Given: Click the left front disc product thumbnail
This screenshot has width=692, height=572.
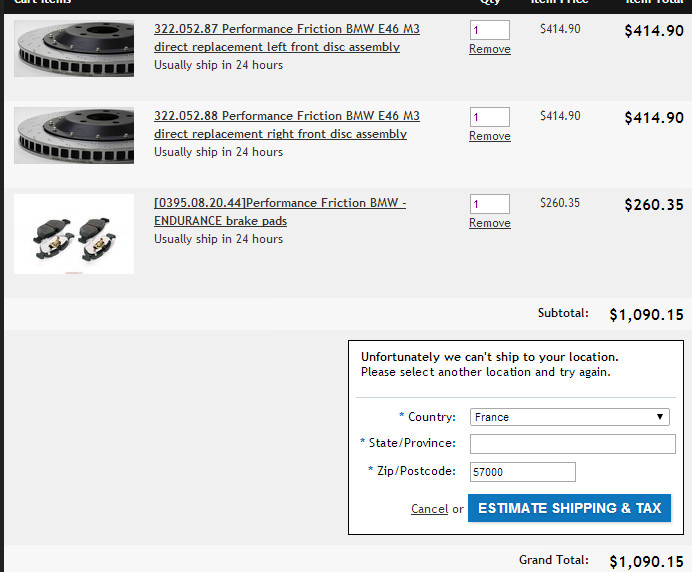Looking at the screenshot, I should pos(74,49).
